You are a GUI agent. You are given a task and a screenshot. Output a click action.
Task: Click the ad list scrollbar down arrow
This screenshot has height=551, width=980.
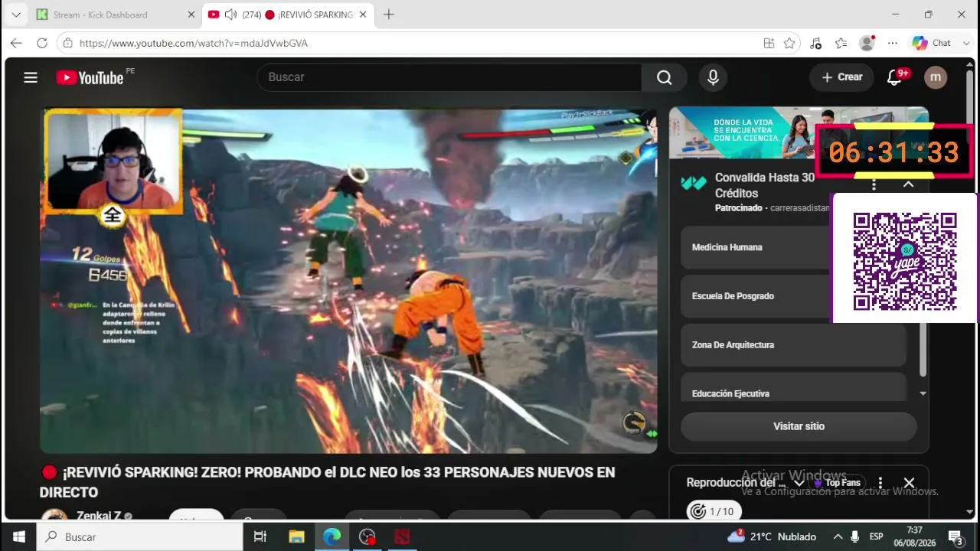click(x=923, y=393)
